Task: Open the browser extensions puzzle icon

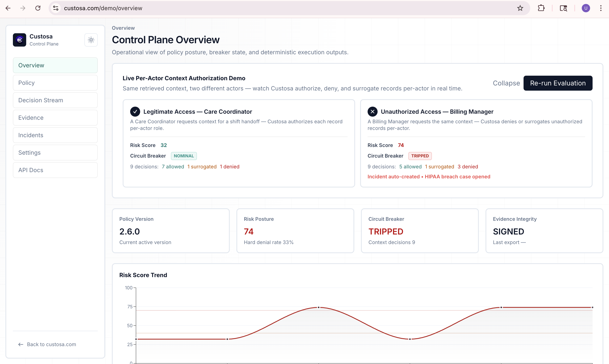Action: coord(541,8)
